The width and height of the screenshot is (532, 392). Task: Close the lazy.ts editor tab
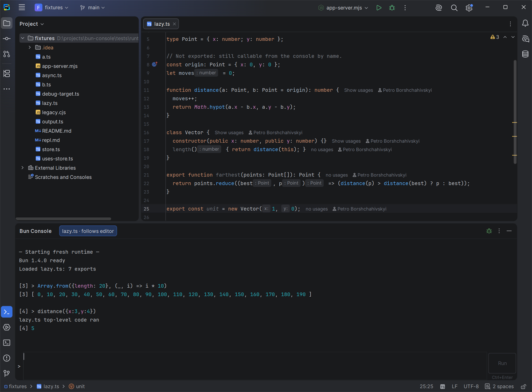(x=174, y=24)
